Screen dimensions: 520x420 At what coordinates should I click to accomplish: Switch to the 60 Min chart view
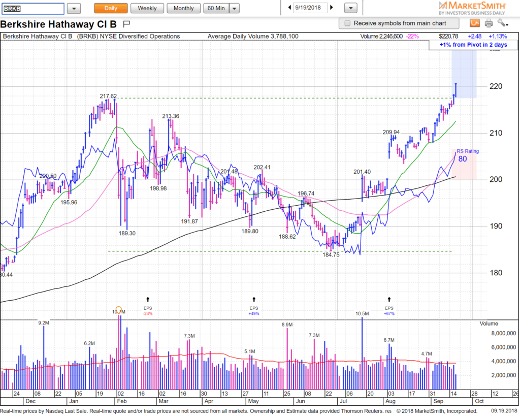point(216,8)
